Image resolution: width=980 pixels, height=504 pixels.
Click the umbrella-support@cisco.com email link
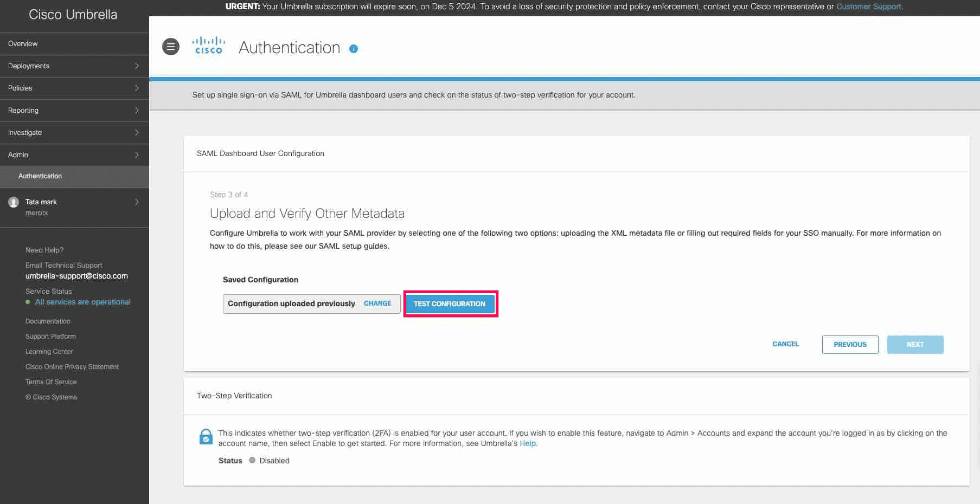(76, 276)
